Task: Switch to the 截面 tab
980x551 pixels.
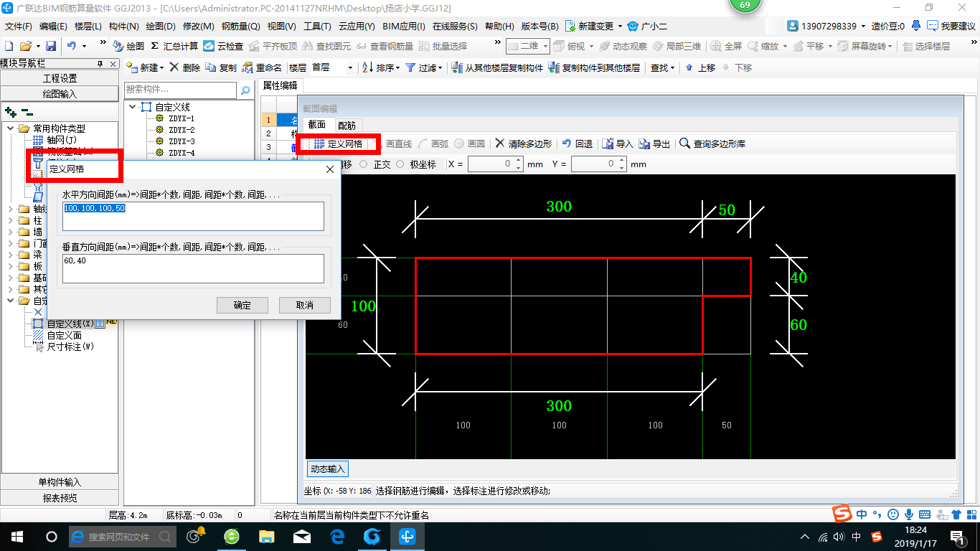Action: coord(317,125)
